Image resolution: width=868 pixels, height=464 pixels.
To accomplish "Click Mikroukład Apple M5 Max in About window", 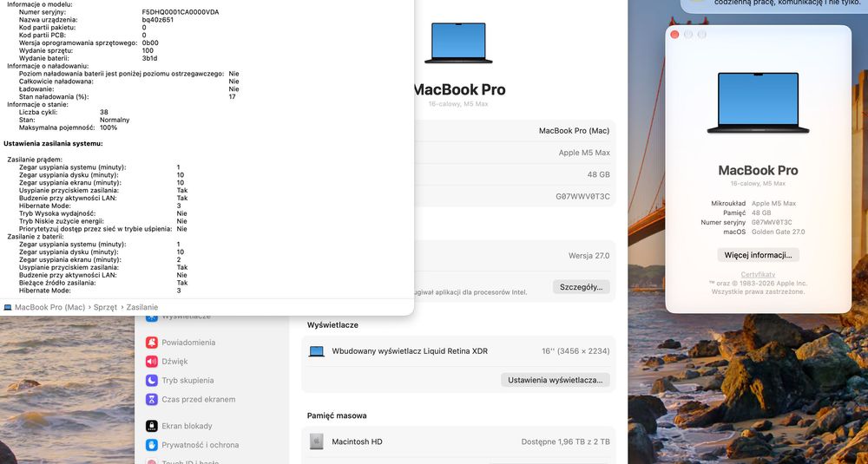I will point(773,204).
